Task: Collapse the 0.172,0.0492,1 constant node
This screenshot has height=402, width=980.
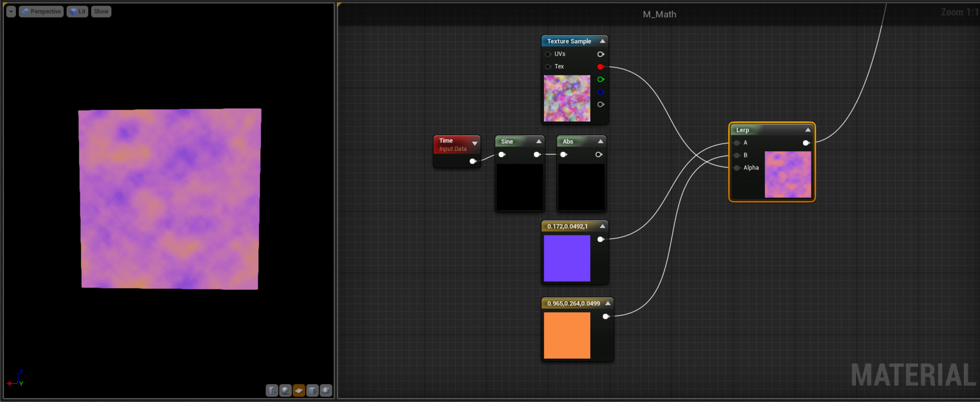Action: (x=603, y=226)
